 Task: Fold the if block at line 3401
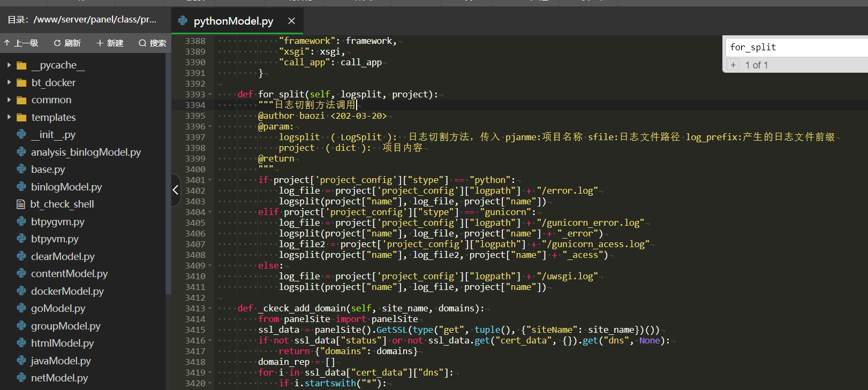pyautogui.click(x=210, y=180)
